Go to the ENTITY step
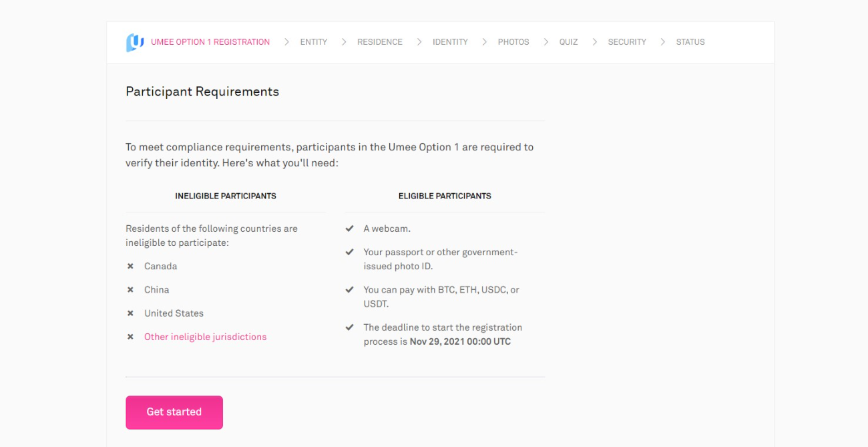This screenshot has width=868, height=447. 313,42
